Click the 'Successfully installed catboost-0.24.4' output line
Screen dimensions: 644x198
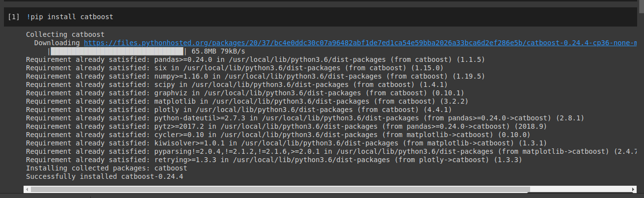click(x=105, y=176)
